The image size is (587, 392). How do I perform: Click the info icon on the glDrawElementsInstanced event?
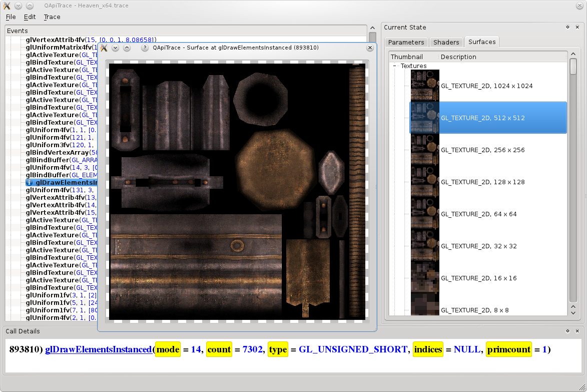pos(30,183)
